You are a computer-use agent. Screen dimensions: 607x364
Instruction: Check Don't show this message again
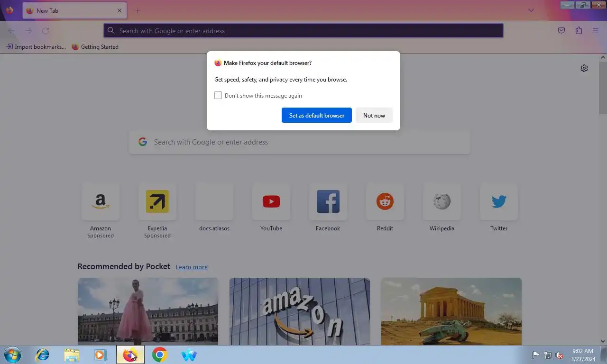[218, 95]
